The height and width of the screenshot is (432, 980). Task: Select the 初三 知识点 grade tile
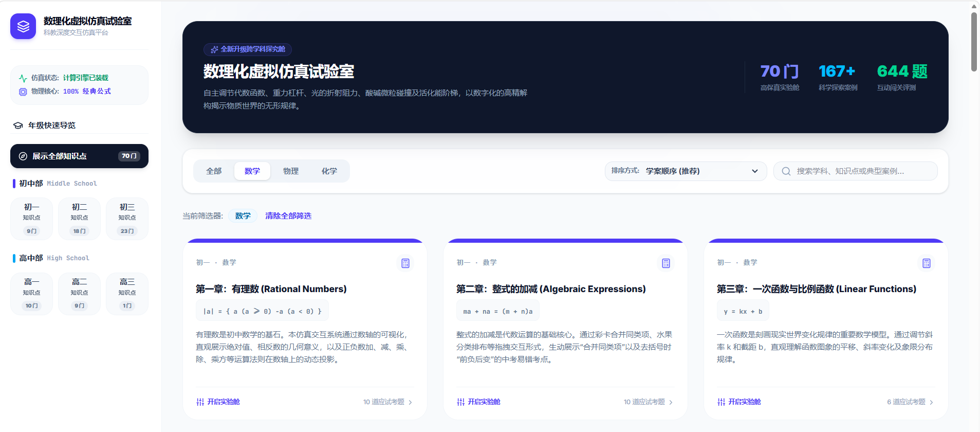point(127,219)
